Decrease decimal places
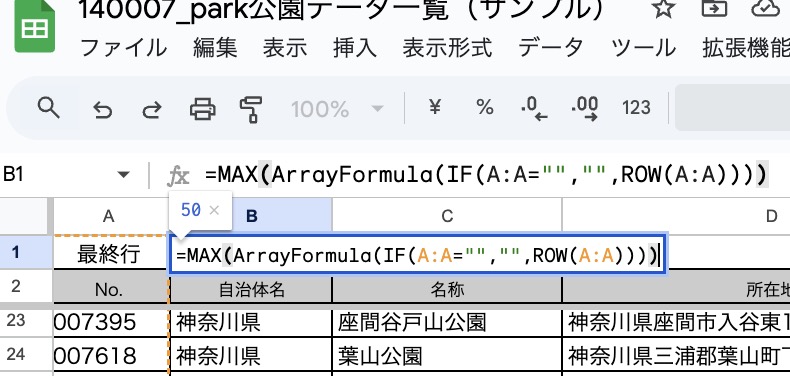 (x=534, y=108)
